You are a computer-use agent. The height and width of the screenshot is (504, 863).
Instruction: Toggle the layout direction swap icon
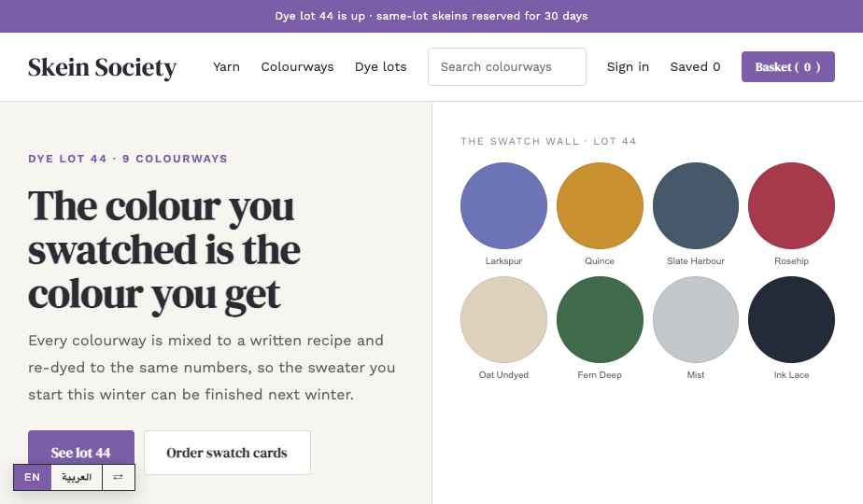[119, 477]
